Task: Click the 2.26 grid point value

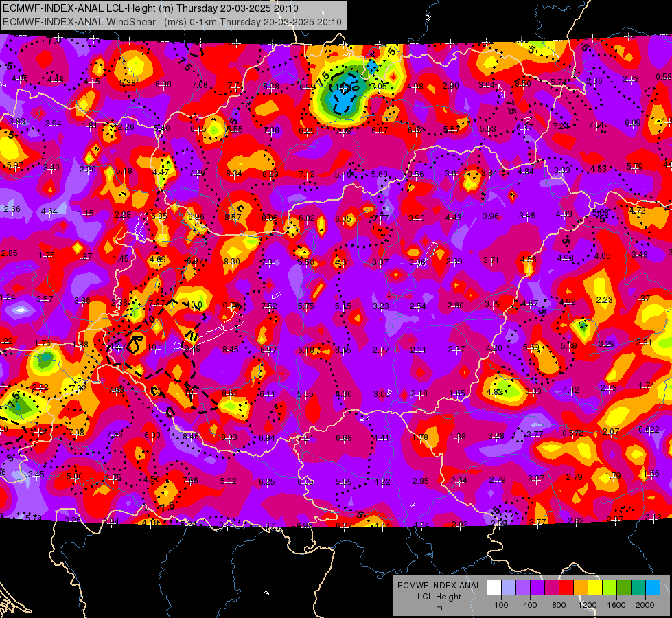Action: 126,127
